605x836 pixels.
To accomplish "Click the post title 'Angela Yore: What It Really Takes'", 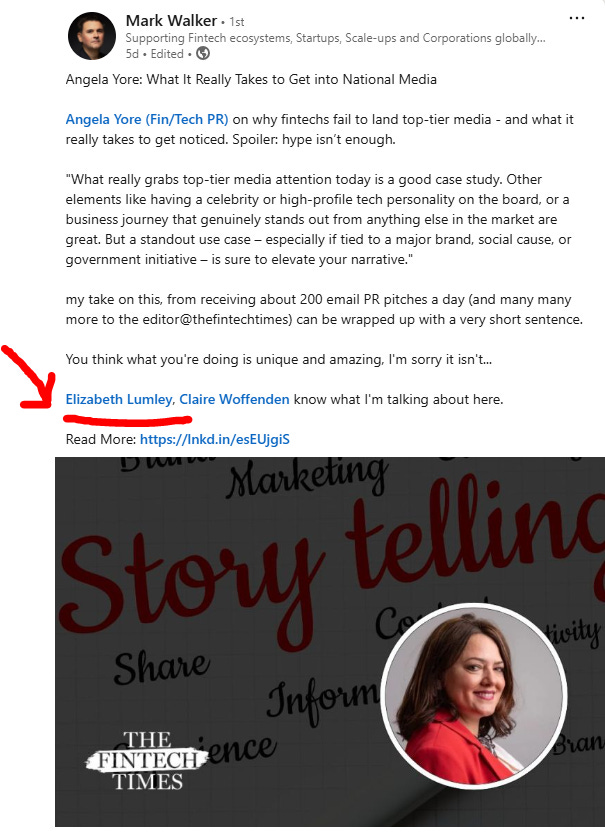I will (251, 79).
